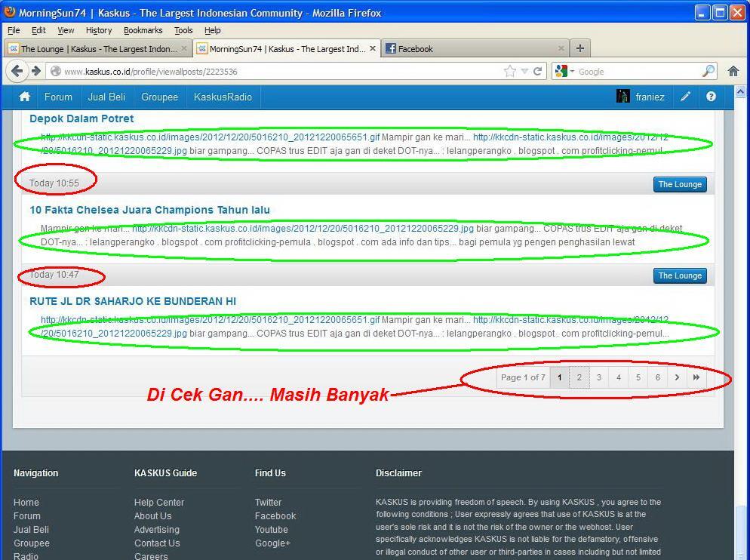750x560 pixels.
Task: Go to pagination page 2
Action: (x=579, y=377)
